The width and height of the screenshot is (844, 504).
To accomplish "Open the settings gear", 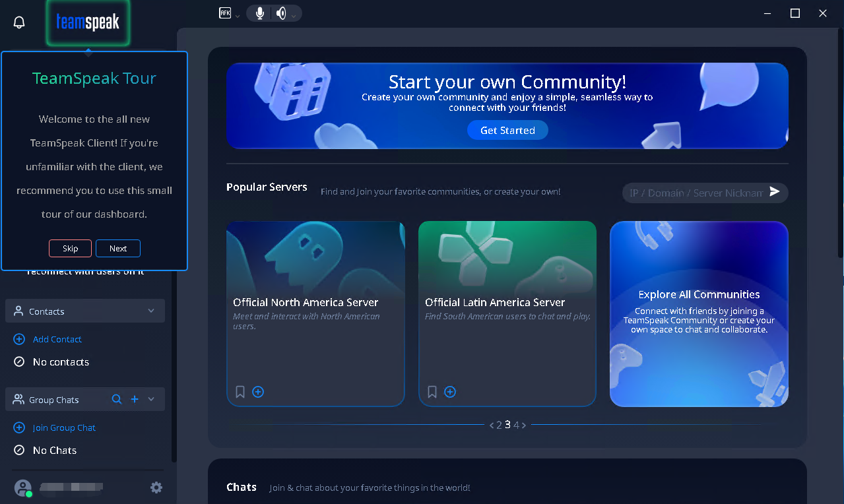I will pyautogui.click(x=156, y=488).
